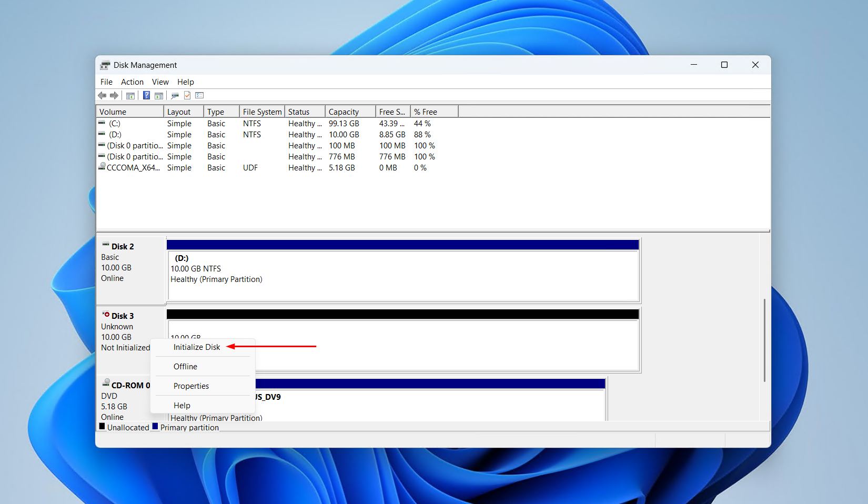Click the 99.13 GB capacity cell

point(344,124)
